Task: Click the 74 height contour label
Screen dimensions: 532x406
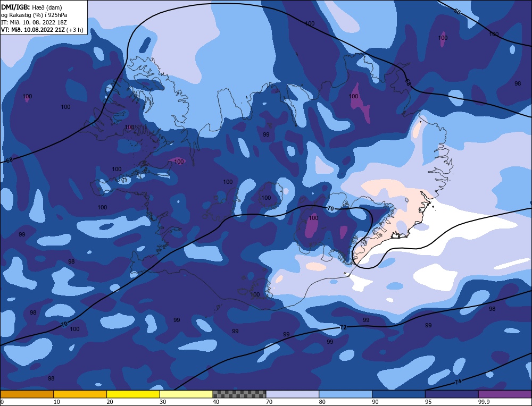Action: pos(458,382)
